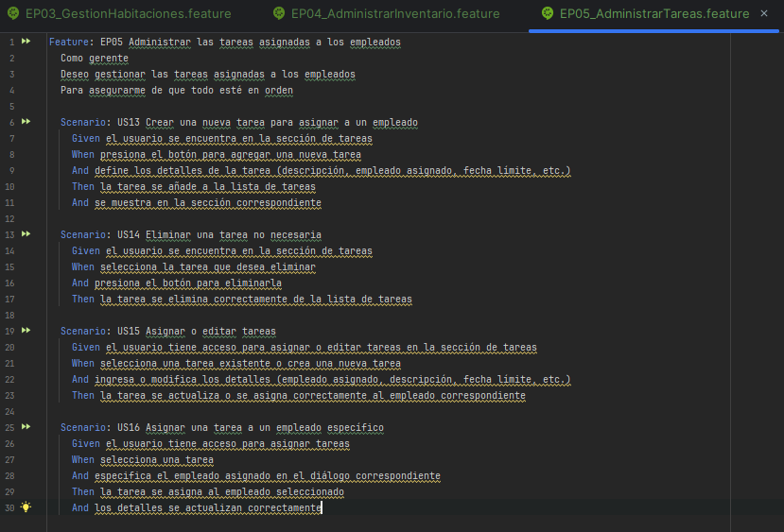This screenshot has width=784, height=532.
Task: Click line number 24 in the gutter
Action: coord(9,412)
